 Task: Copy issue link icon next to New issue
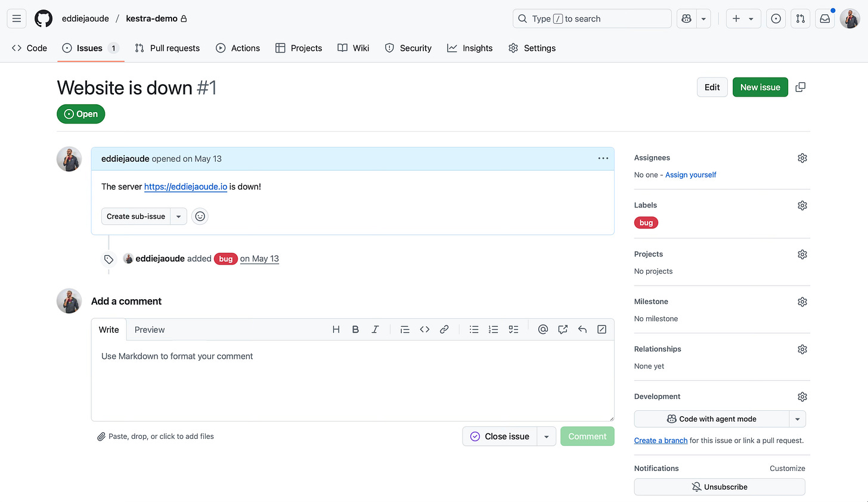coord(801,87)
